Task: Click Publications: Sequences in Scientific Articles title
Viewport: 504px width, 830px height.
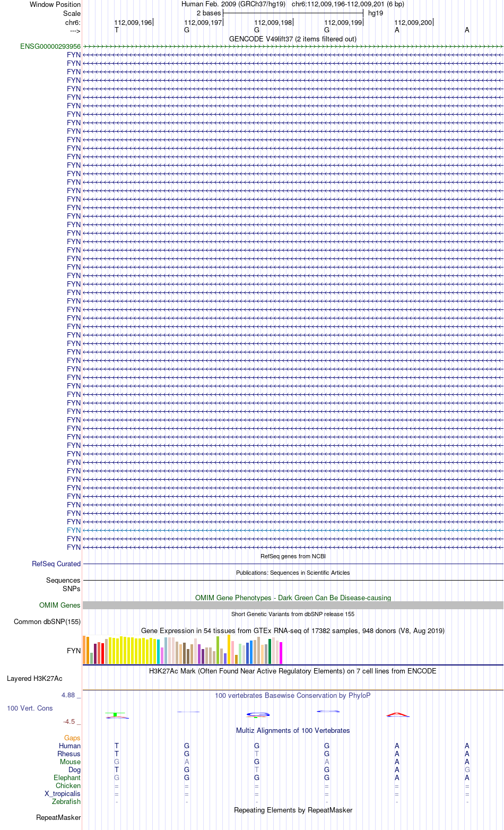Action: [293, 573]
